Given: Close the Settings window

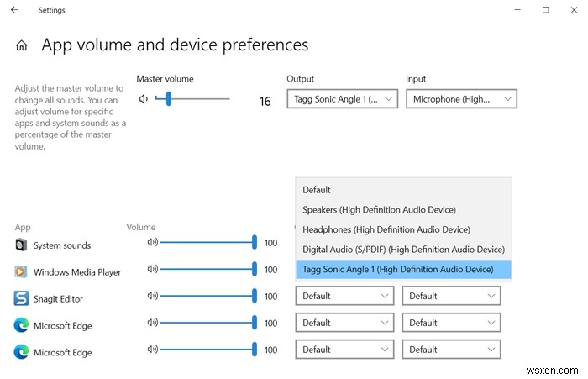Looking at the screenshot, I should tap(574, 10).
